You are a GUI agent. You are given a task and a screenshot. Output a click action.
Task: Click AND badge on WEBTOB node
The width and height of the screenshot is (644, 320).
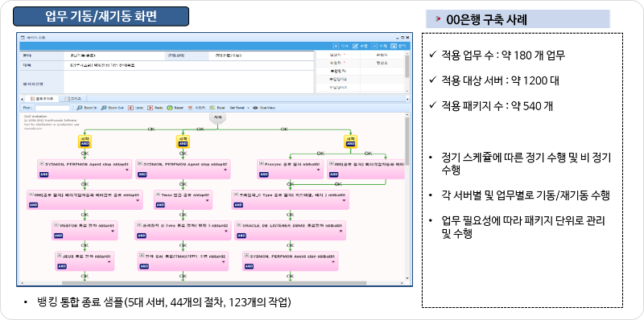[58, 236]
